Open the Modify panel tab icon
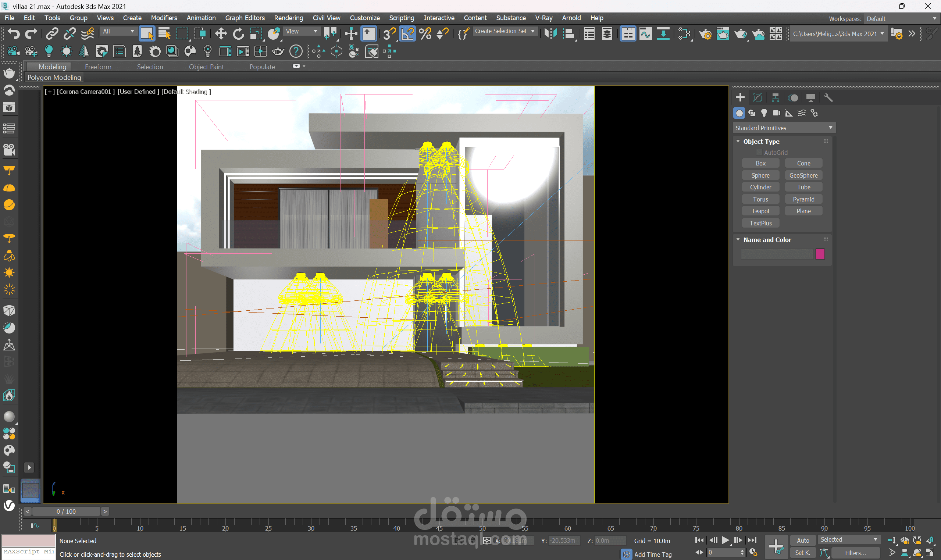Screen dimensions: 941x560 (x=758, y=98)
